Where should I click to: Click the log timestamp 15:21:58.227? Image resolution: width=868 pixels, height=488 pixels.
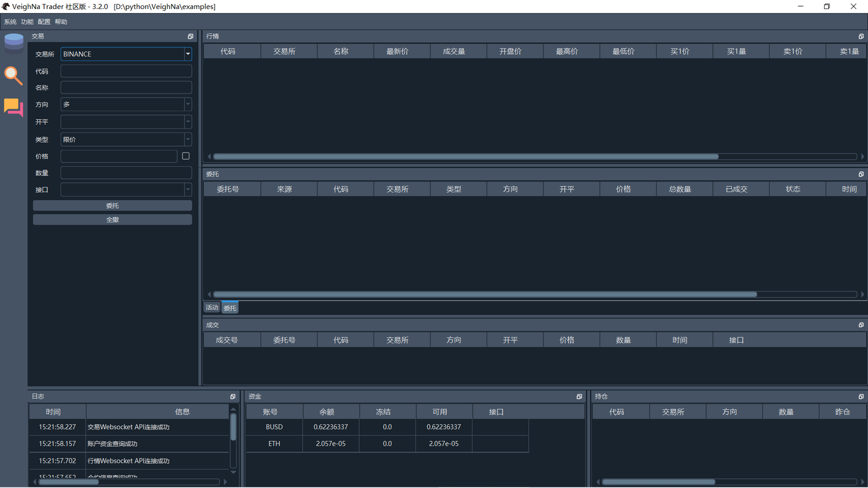click(58, 427)
